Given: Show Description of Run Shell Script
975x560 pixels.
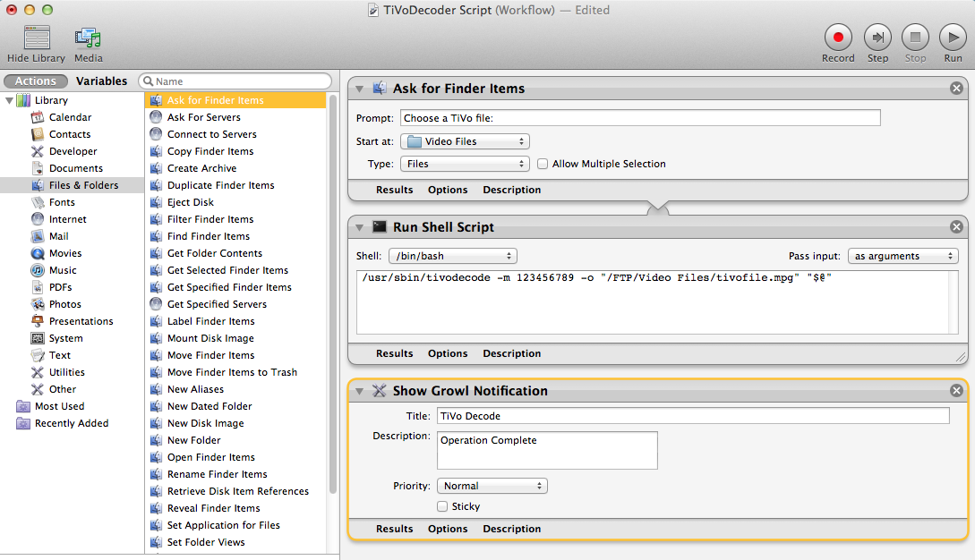Looking at the screenshot, I should click(x=512, y=353).
